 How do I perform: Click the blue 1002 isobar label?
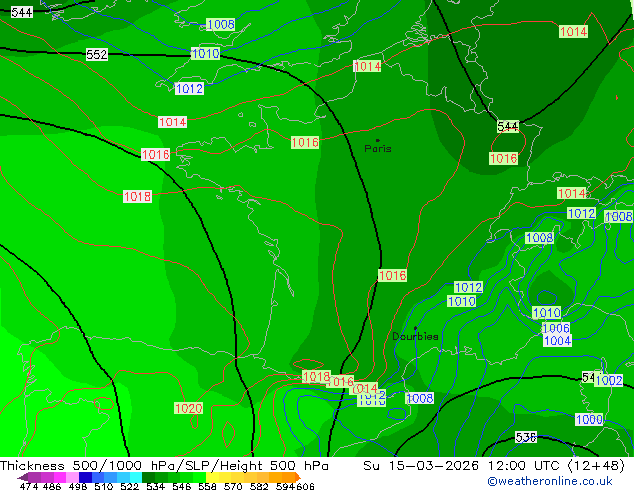[x=609, y=380]
